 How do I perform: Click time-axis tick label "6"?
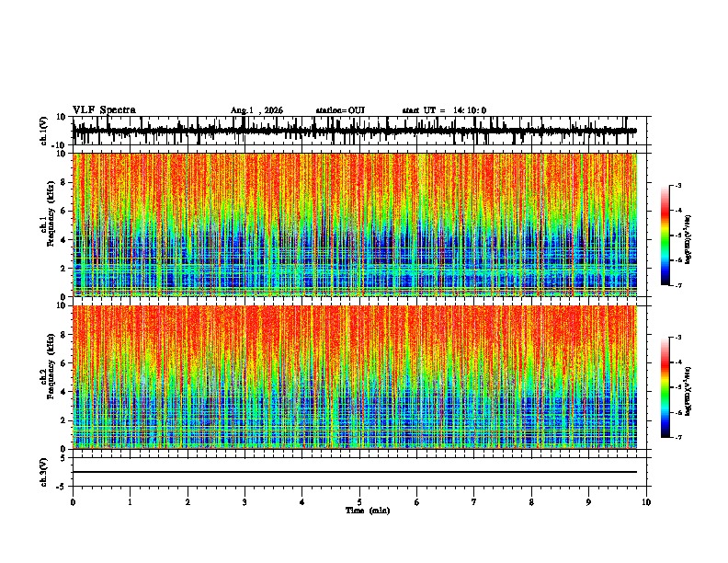click(417, 502)
